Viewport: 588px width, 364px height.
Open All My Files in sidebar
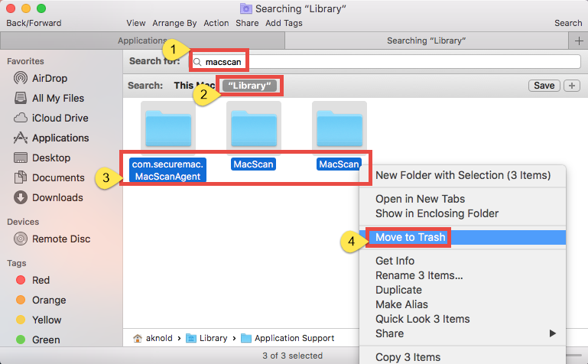(49, 98)
